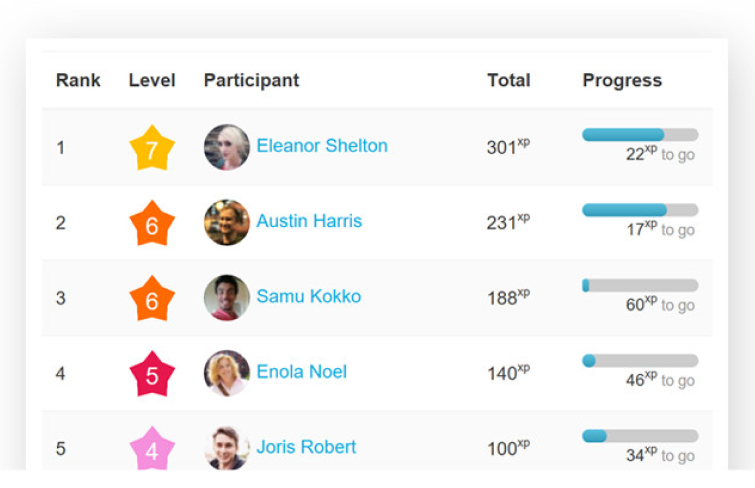Click Joris Robert's profile photo

(x=227, y=448)
